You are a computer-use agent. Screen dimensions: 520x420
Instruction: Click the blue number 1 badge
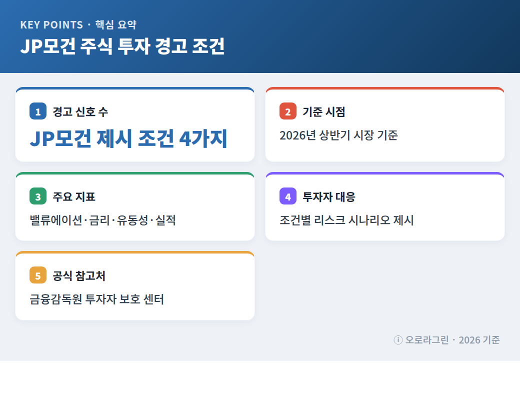38,111
